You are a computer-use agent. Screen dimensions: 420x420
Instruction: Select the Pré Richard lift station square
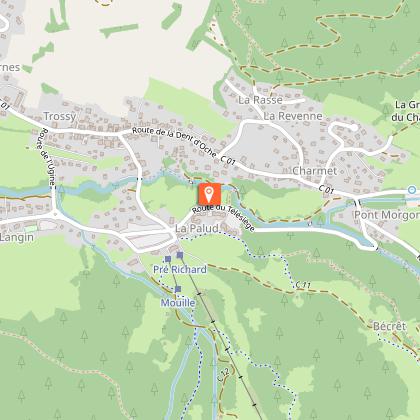(x=168, y=259)
